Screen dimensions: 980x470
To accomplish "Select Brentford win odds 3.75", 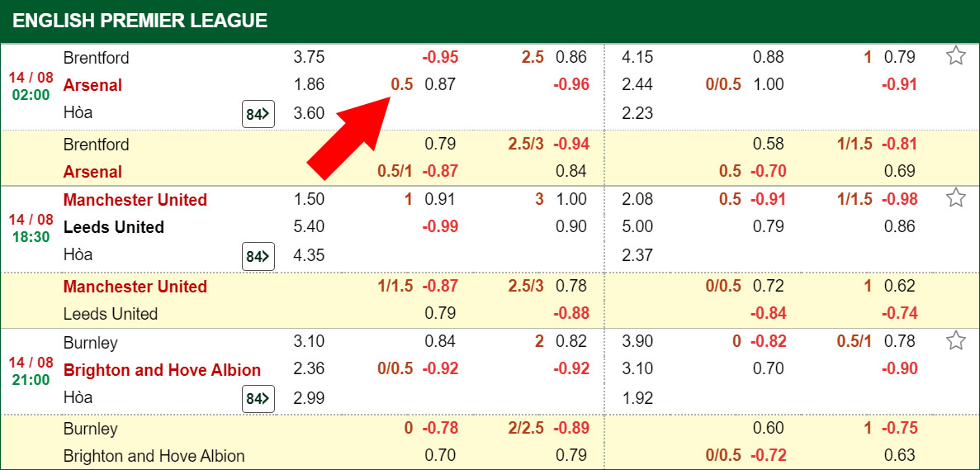I will pos(309,58).
